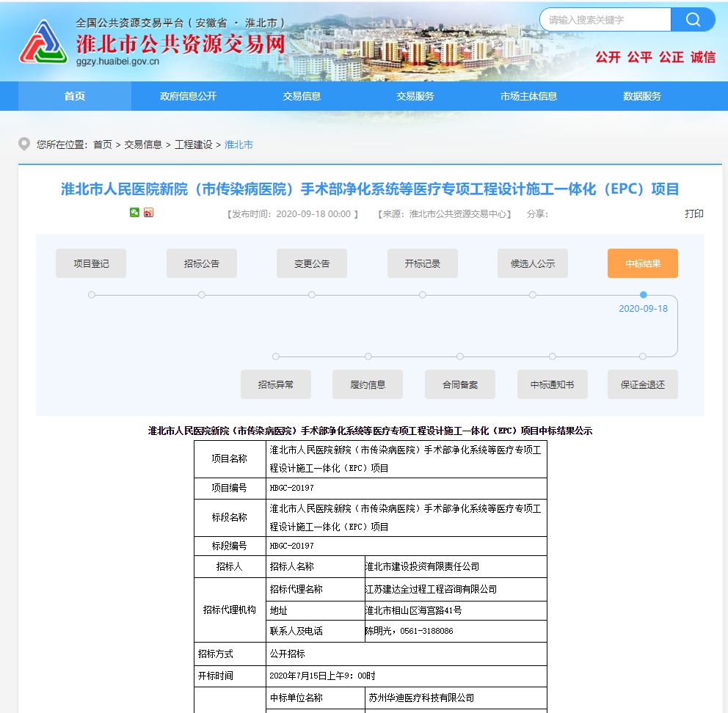This screenshot has width=728, height=713.
Task: Click the 发布时间 2020-09-18 00:00 text
Action: point(293,214)
